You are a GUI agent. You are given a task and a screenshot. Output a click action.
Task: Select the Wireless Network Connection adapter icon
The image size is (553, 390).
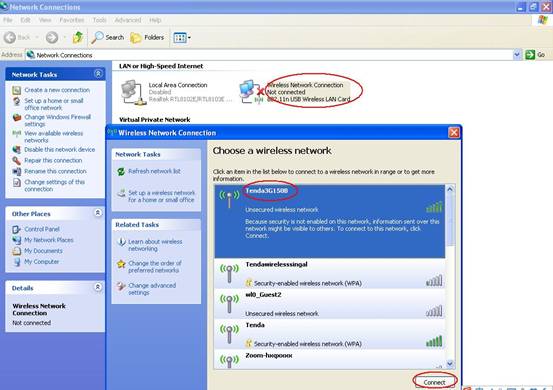pyautogui.click(x=252, y=92)
